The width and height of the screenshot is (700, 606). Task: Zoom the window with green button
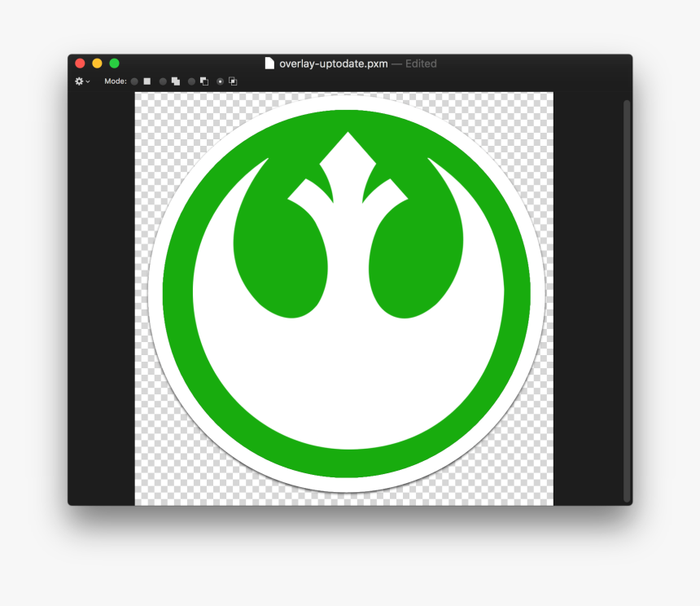click(114, 64)
